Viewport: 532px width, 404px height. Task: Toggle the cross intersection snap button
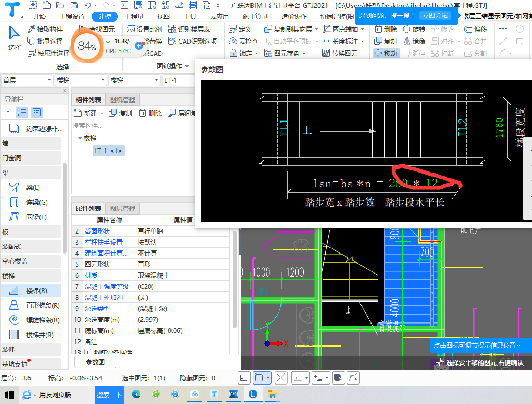[280, 378]
